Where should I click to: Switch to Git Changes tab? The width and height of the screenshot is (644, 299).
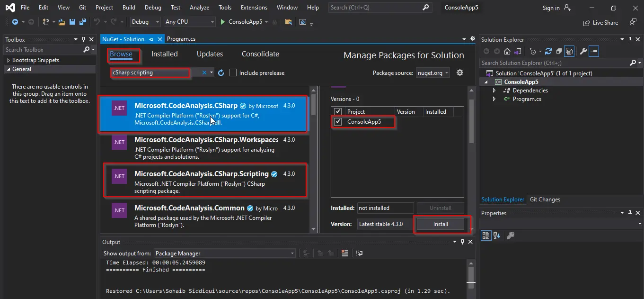pyautogui.click(x=545, y=199)
